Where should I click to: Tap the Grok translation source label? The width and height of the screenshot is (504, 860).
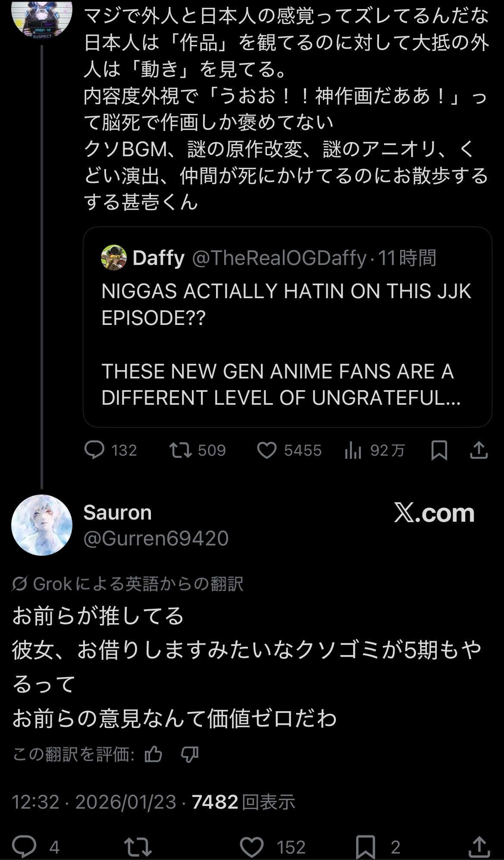[128, 584]
